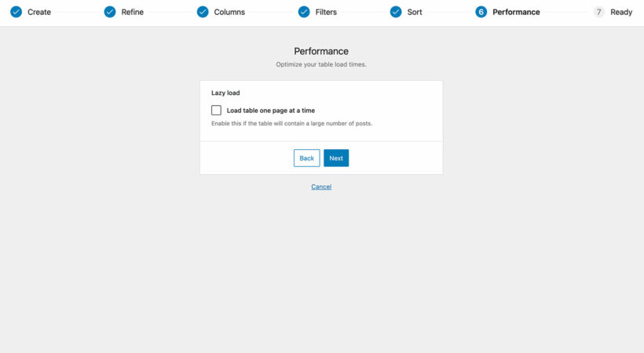Click the Refine step checkmark icon
The width and height of the screenshot is (644, 353).
(110, 12)
